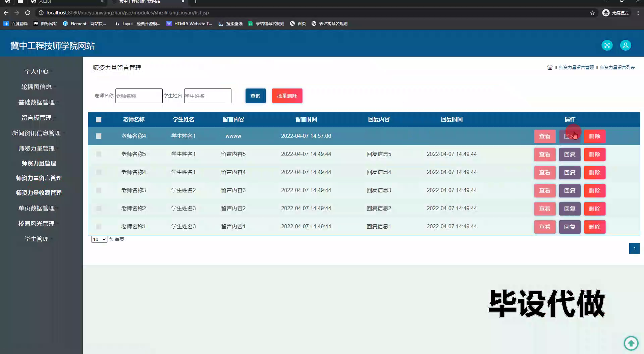The image size is (644, 354).
Task: Open 师资力量留言管理 submenu item
Action: coord(39,178)
